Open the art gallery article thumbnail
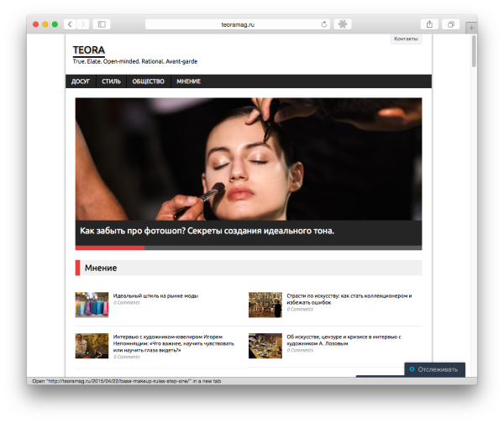504x423 pixels. [265, 305]
